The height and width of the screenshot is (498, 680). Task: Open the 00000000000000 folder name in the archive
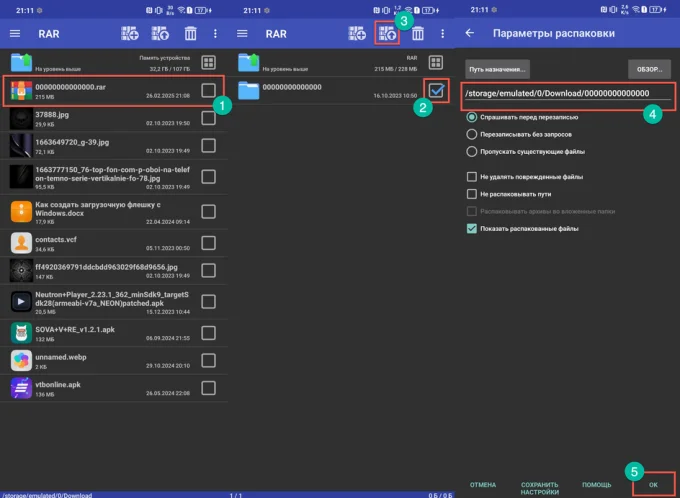[x=292, y=87]
